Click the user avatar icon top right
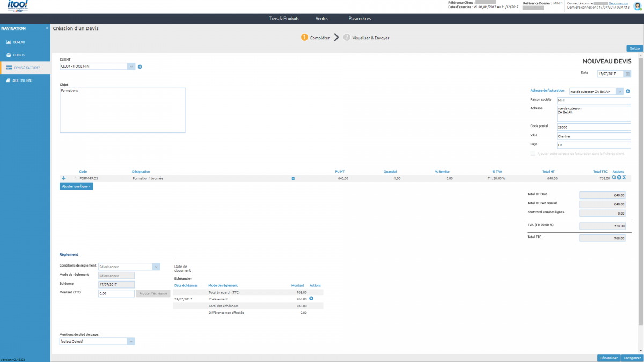644x362 pixels. pos(638,6)
